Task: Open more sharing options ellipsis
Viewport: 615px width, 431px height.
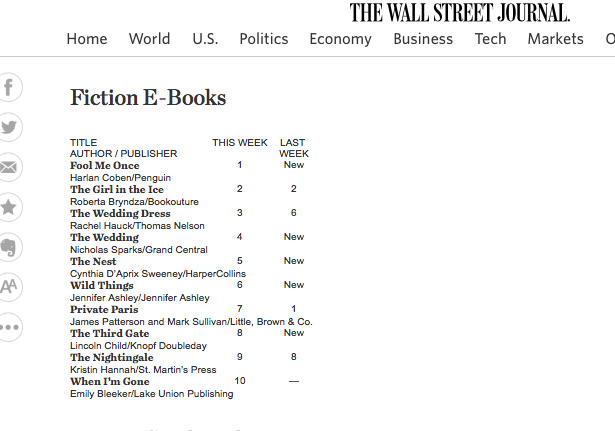Action: click(x=9, y=327)
